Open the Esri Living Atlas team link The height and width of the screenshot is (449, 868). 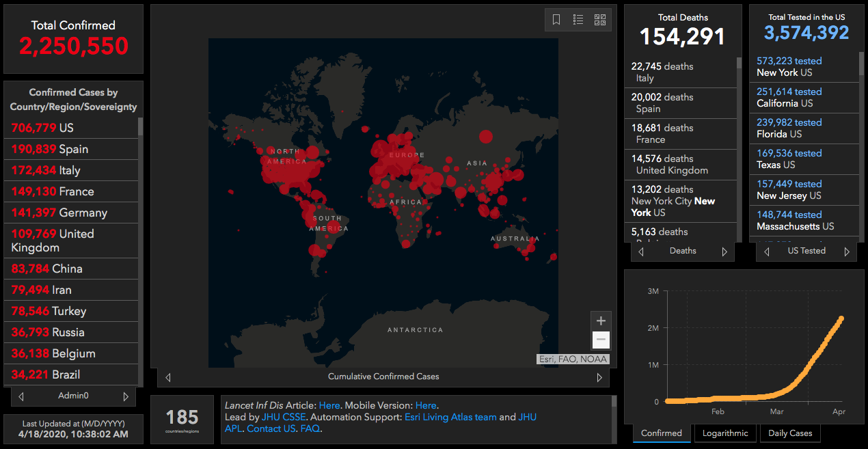click(450, 417)
